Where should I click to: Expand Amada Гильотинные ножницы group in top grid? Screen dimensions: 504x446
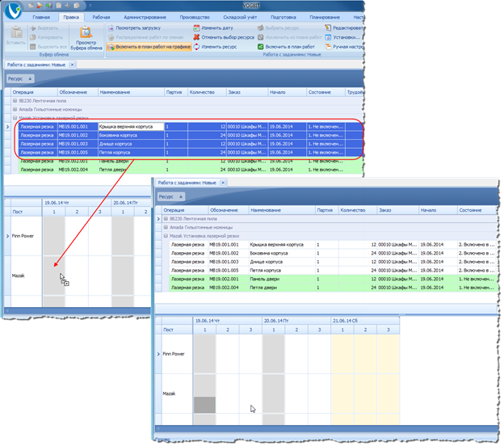click(x=15, y=109)
